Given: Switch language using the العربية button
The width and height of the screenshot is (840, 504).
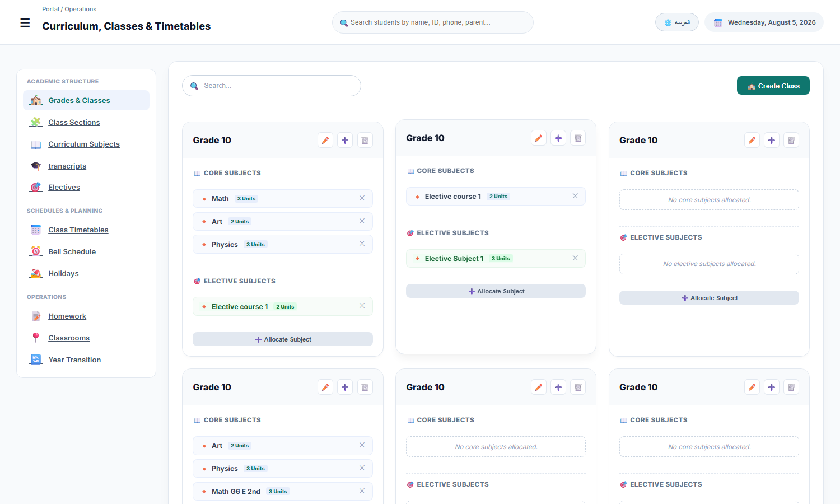Looking at the screenshot, I should click(676, 22).
